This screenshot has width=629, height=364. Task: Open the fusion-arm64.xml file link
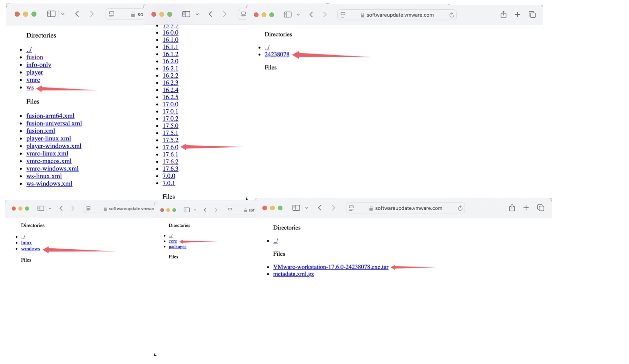click(x=50, y=116)
